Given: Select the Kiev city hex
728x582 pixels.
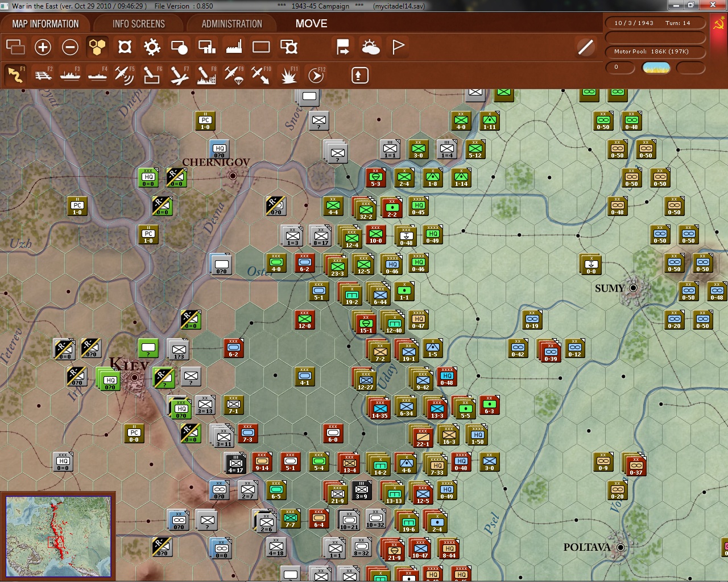Looking at the screenshot, I should (135, 377).
